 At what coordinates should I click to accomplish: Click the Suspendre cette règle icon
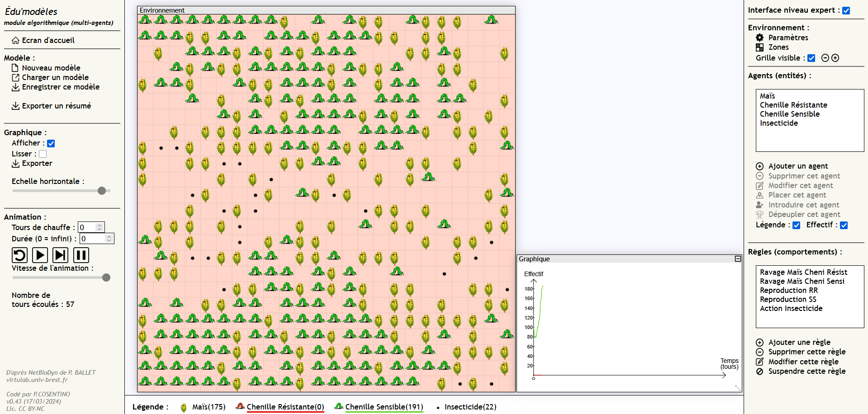click(760, 372)
